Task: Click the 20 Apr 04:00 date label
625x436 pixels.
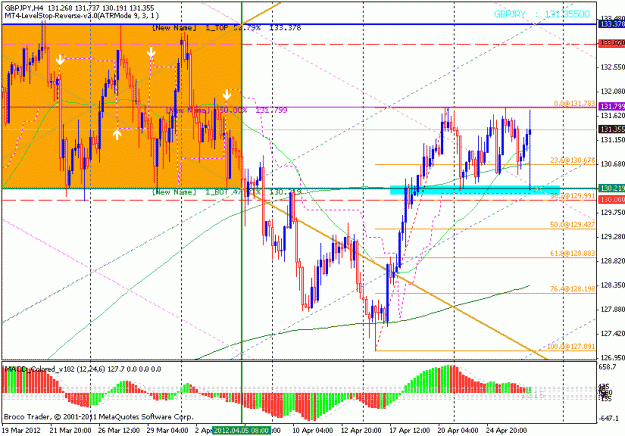Action: 458,430
